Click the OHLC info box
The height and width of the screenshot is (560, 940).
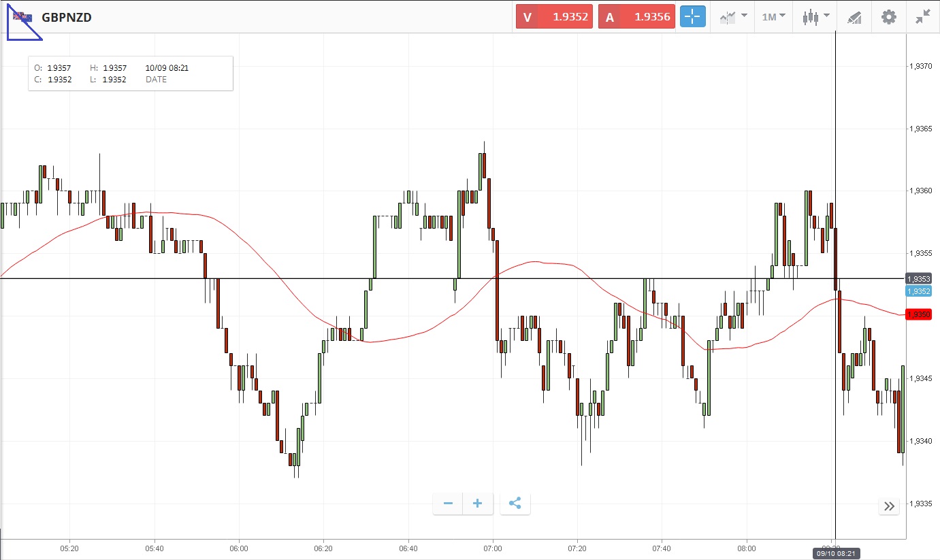pos(131,73)
